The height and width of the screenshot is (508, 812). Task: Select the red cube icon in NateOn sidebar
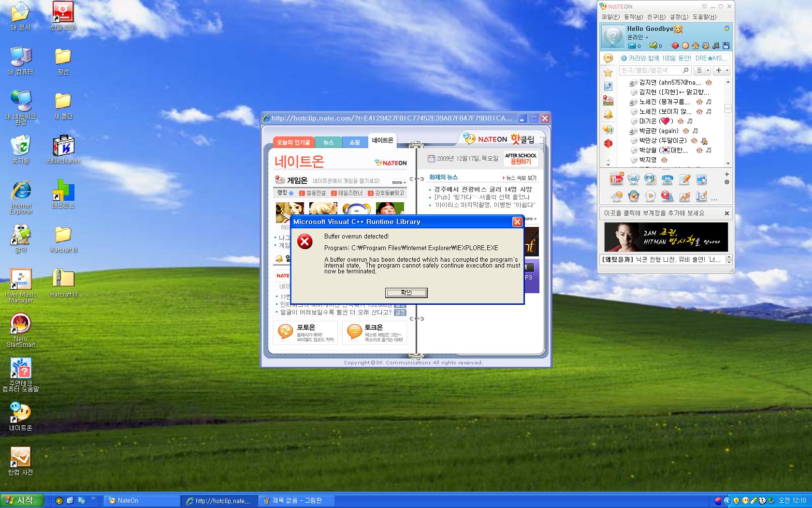pos(608,143)
